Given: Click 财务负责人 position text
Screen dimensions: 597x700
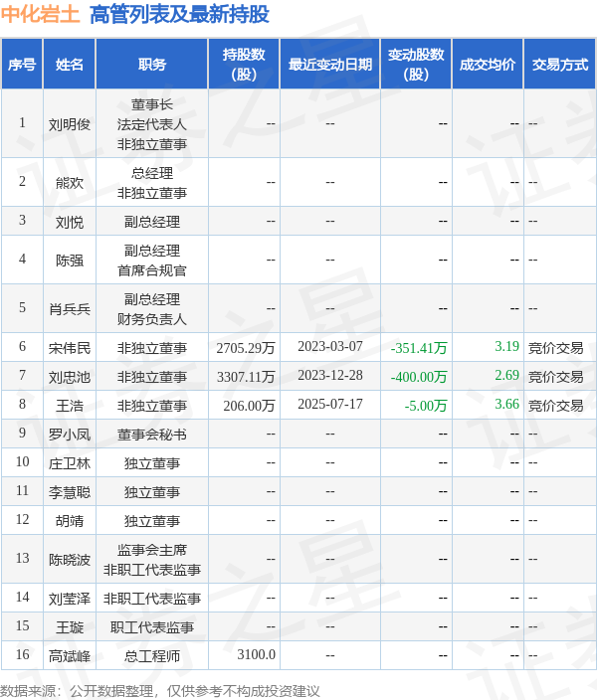Looking at the screenshot, I should pos(152,319).
